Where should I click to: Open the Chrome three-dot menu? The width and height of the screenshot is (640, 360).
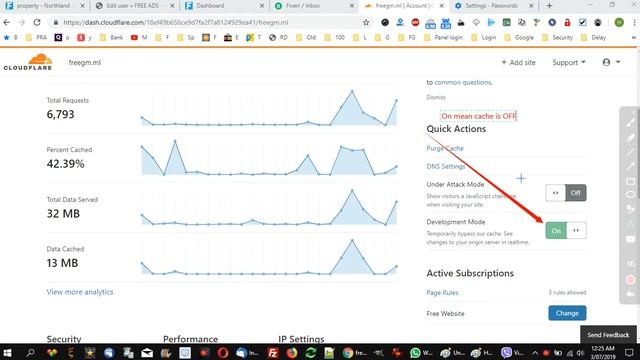[x=634, y=22]
